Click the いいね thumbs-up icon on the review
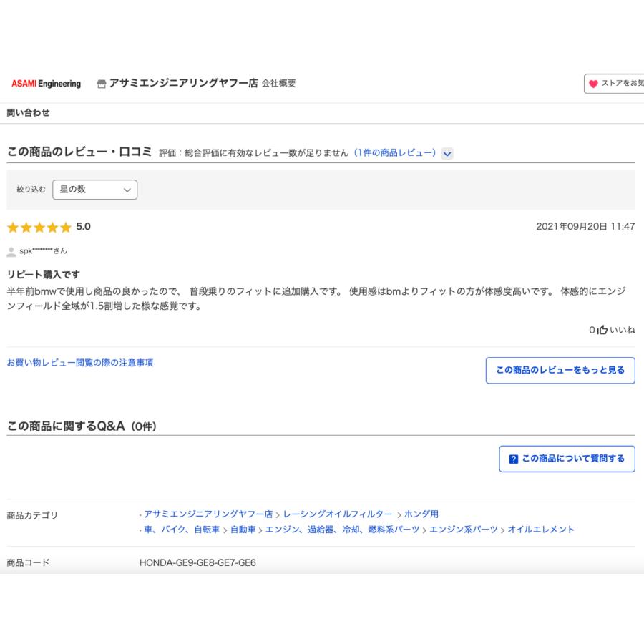The width and height of the screenshot is (644, 644). [x=601, y=331]
